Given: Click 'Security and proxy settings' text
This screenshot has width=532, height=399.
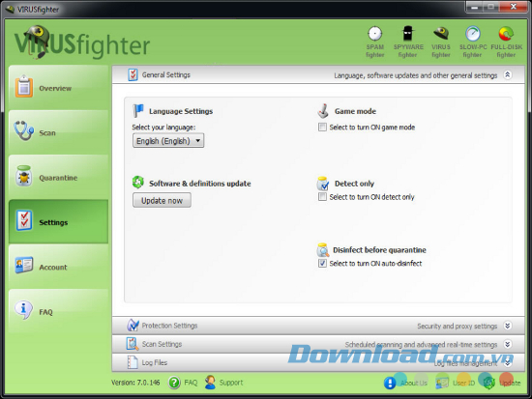Looking at the screenshot, I should click(x=457, y=327).
